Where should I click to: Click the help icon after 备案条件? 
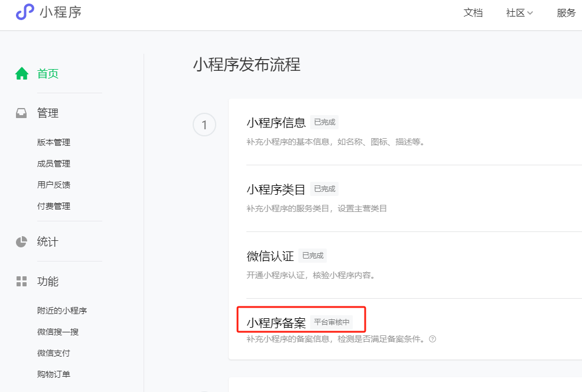pyautogui.click(x=433, y=339)
